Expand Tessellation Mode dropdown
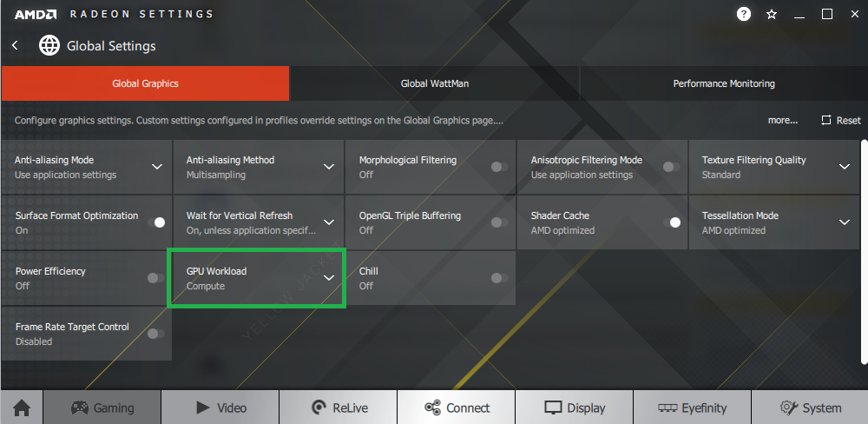868x424 pixels. point(845,222)
